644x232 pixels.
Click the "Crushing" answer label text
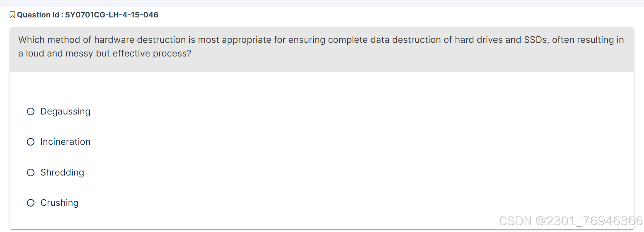click(x=59, y=203)
